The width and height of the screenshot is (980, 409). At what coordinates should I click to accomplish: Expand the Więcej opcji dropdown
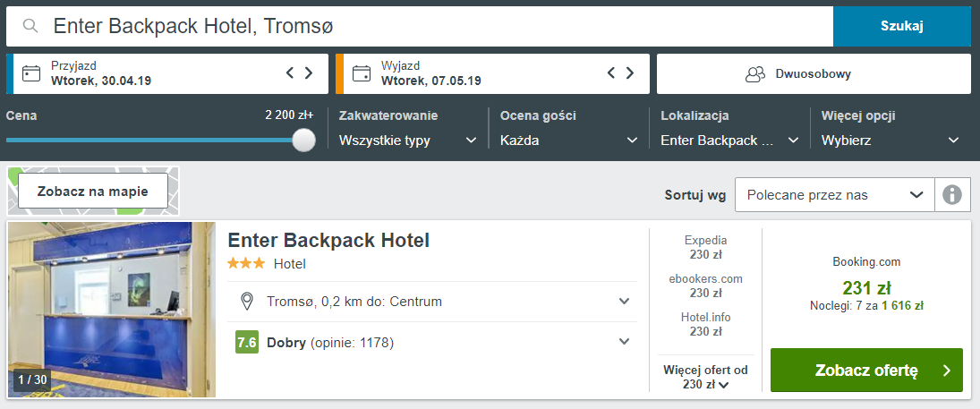[x=890, y=141]
